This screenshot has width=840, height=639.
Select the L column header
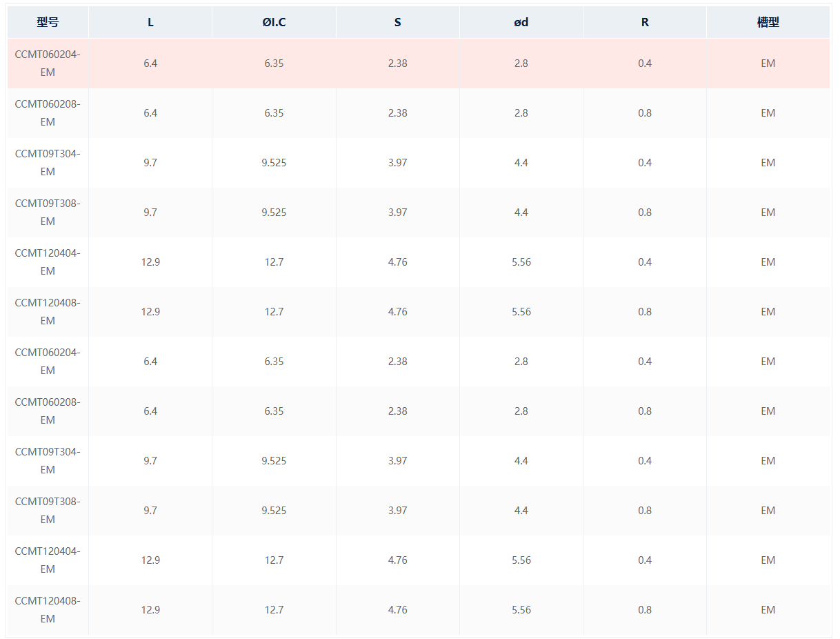(x=150, y=22)
